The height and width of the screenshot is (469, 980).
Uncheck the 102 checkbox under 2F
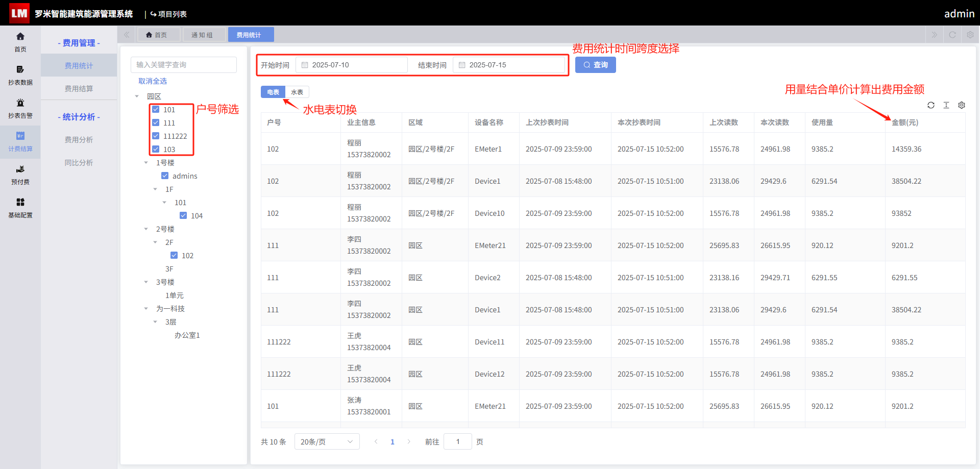click(x=174, y=255)
